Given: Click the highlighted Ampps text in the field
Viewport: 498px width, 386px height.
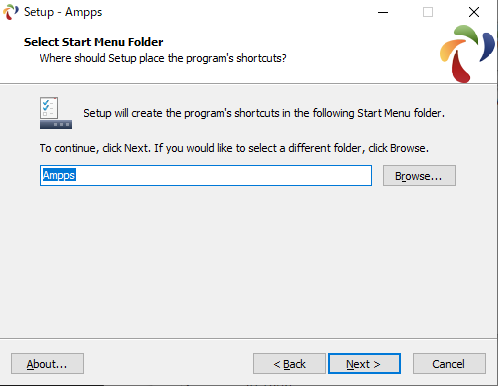Looking at the screenshot, I should [x=59, y=175].
